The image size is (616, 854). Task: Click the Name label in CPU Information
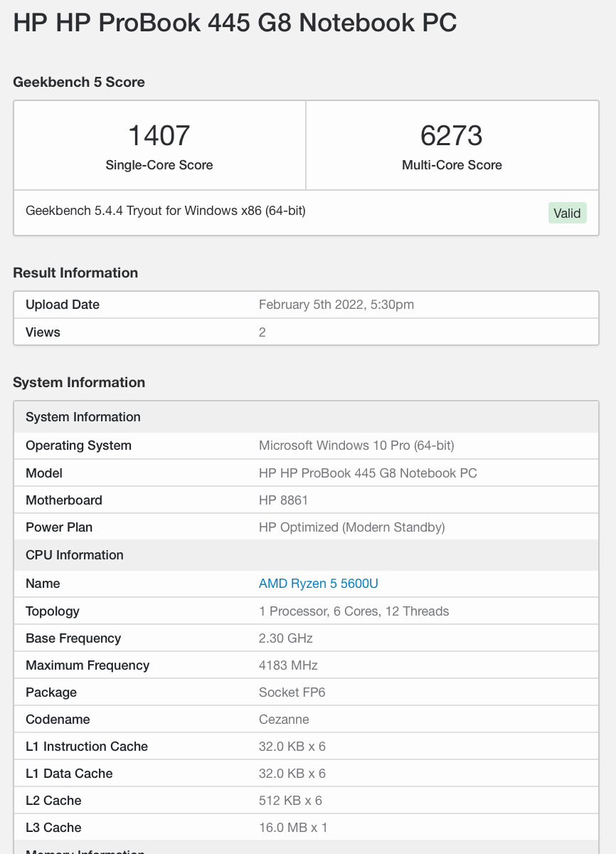(x=43, y=584)
